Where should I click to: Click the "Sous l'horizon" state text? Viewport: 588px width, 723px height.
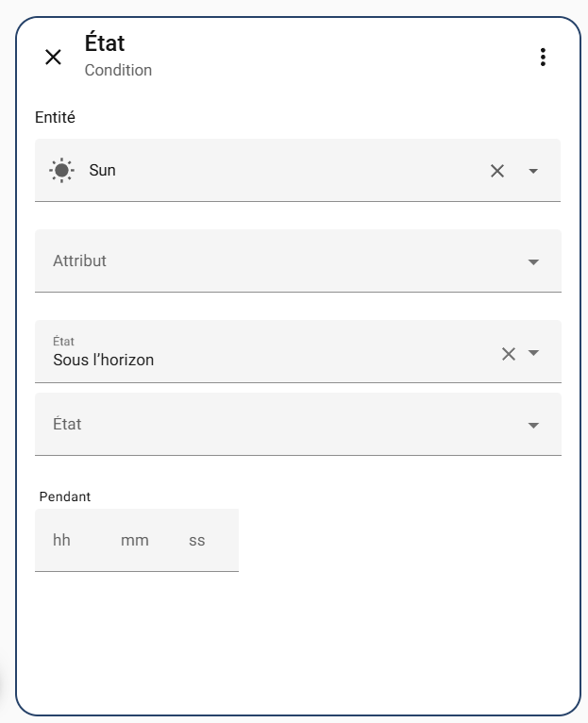[104, 360]
